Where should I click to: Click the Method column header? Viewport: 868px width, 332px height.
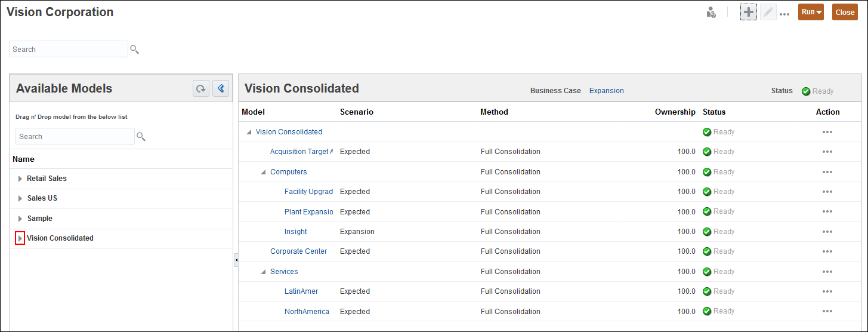[x=495, y=112]
